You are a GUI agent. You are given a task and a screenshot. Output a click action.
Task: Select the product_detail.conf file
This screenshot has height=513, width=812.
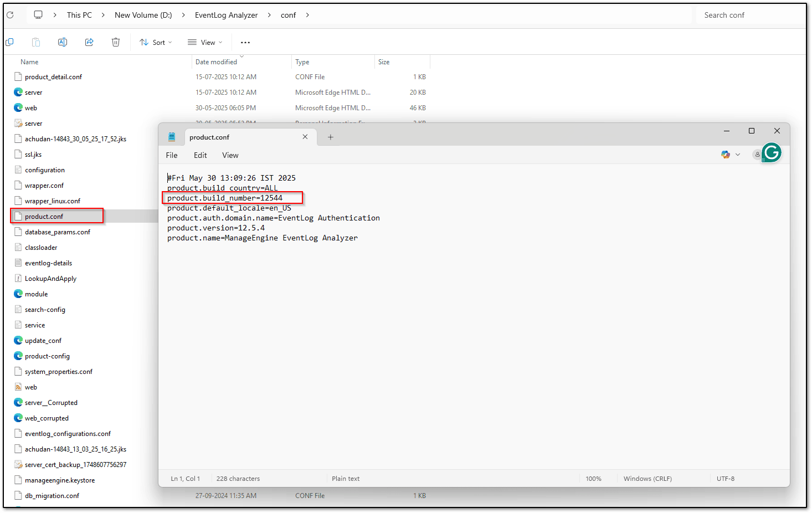53,77
